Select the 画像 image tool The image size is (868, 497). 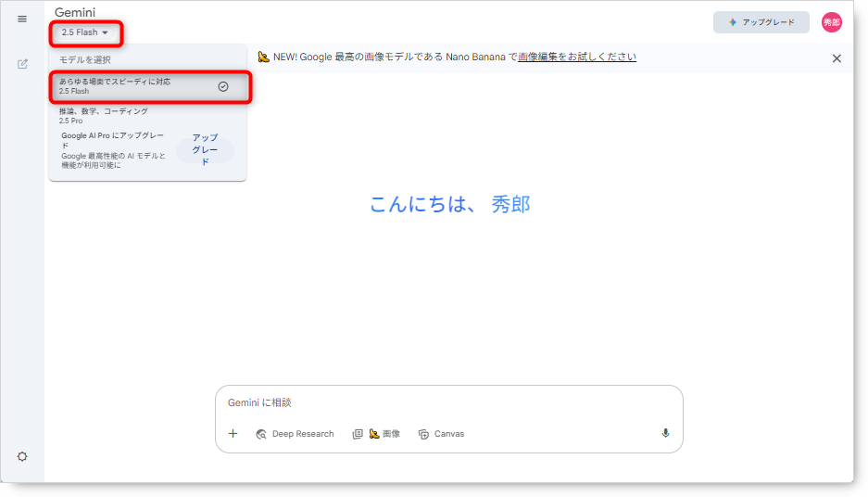click(x=376, y=434)
